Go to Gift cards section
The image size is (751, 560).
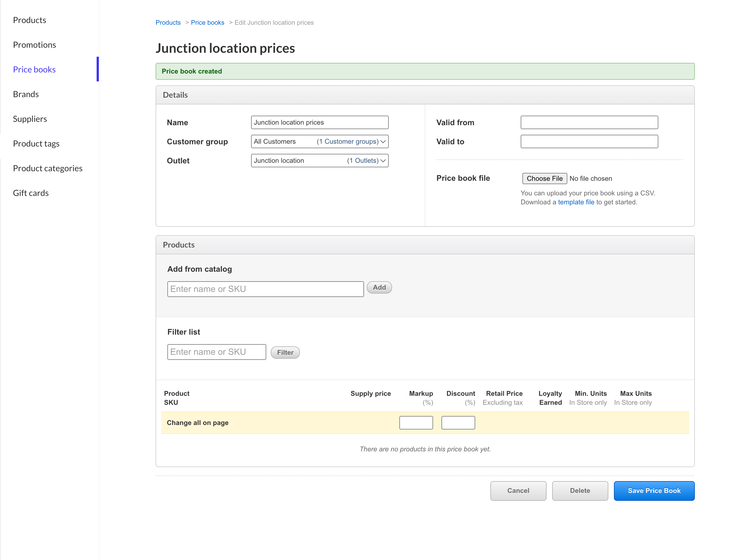click(x=31, y=193)
